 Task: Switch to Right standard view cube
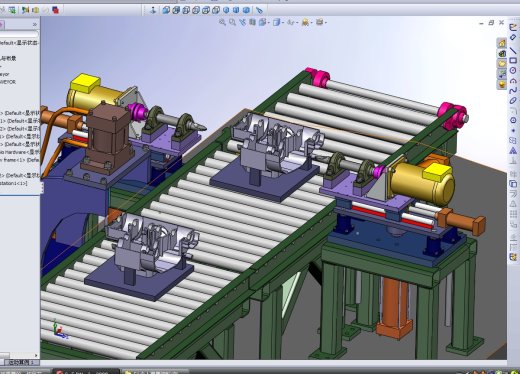(x=196, y=10)
